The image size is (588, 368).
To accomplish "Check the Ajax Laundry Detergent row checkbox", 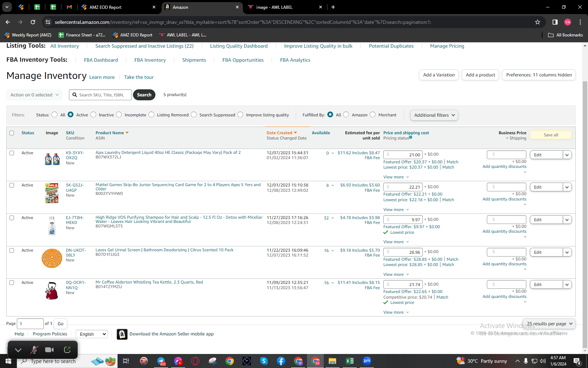I will [x=12, y=153].
